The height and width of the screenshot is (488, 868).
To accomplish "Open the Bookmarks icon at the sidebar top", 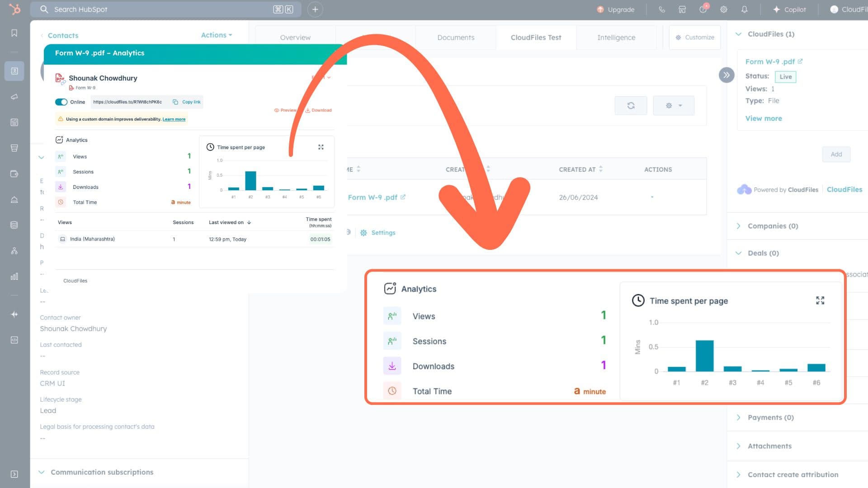I will [14, 33].
